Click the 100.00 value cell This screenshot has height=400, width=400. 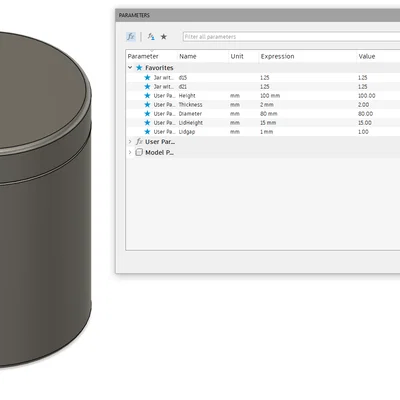click(x=367, y=96)
